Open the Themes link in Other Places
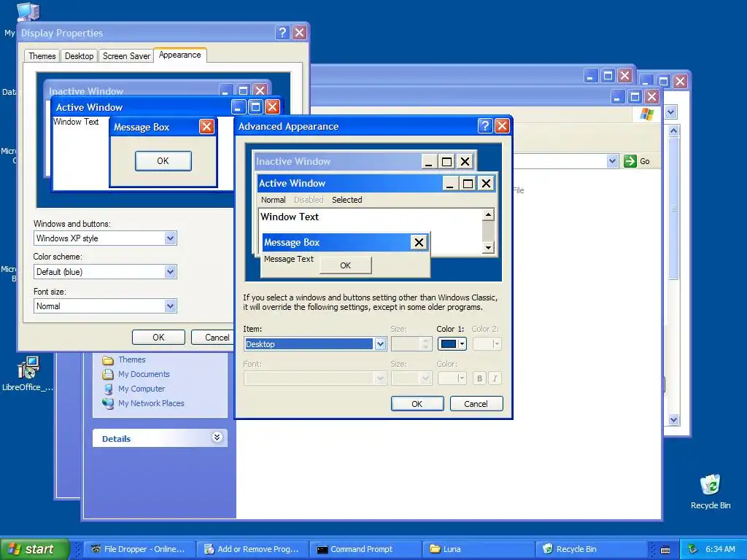Image resolution: width=747 pixels, height=560 pixels. click(132, 360)
